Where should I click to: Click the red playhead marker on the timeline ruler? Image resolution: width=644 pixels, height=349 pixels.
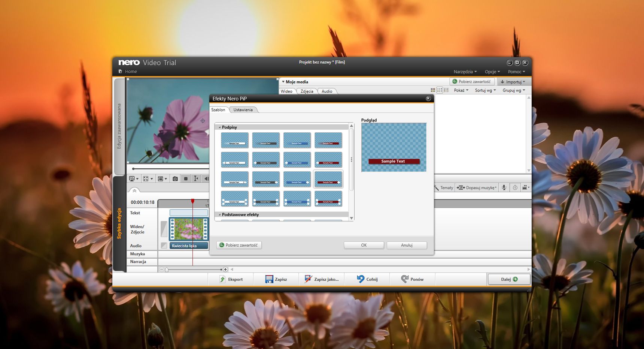[x=193, y=201]
